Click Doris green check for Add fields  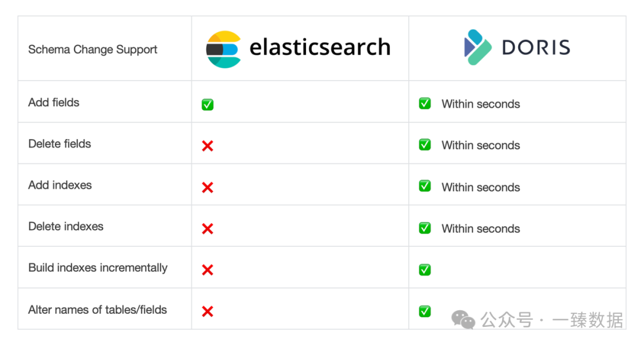425,104
